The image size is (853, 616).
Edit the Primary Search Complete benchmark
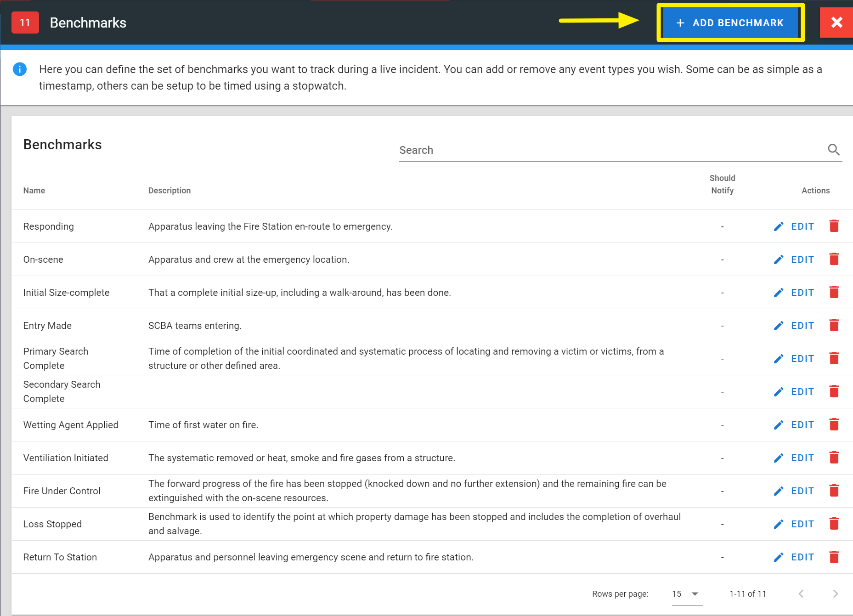coord(794,359)
